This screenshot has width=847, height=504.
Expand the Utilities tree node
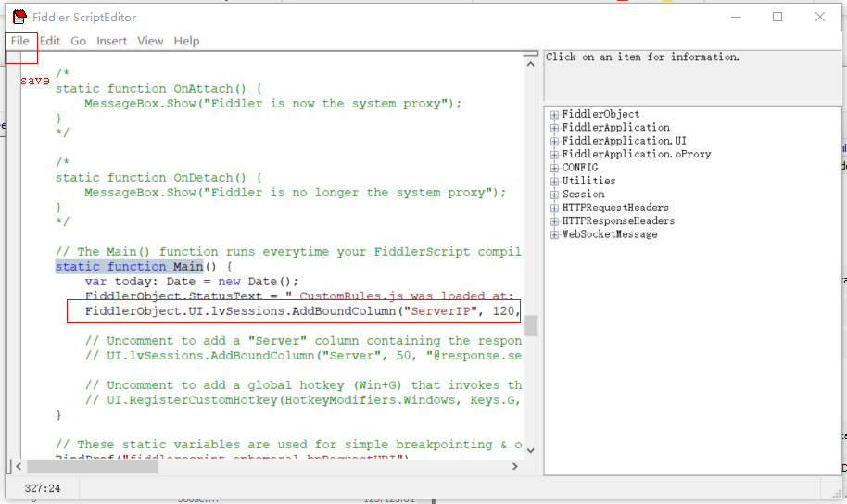pyautogui.click(x=554, y=182)
